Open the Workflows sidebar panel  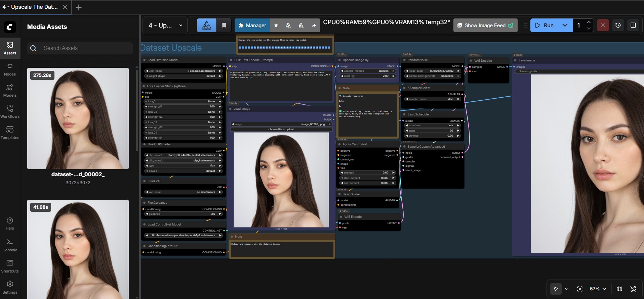[10, 112]
